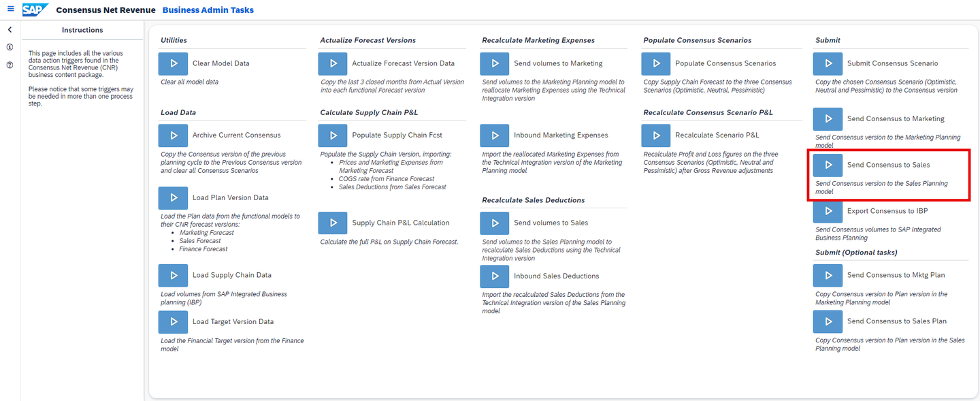Run Actualize Forecast Version Data trigger
Viewport: 980px width, 401px height.
[x=333, y=63]
